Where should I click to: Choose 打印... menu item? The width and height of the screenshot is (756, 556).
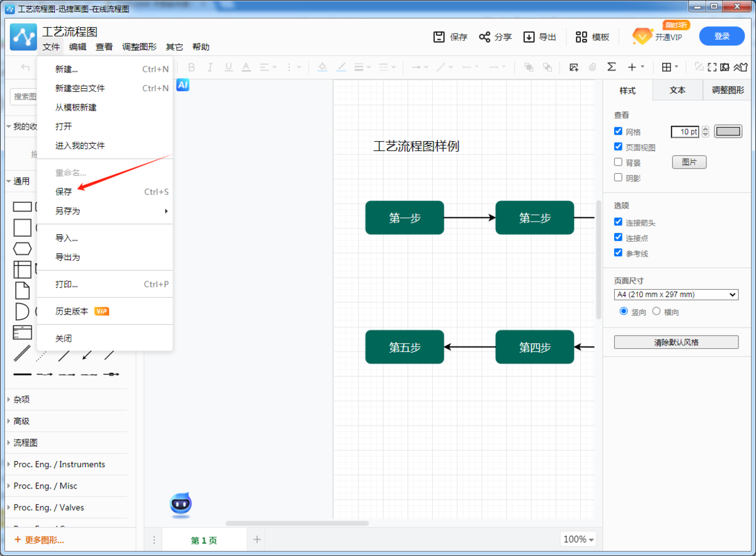tap(105, 284)
